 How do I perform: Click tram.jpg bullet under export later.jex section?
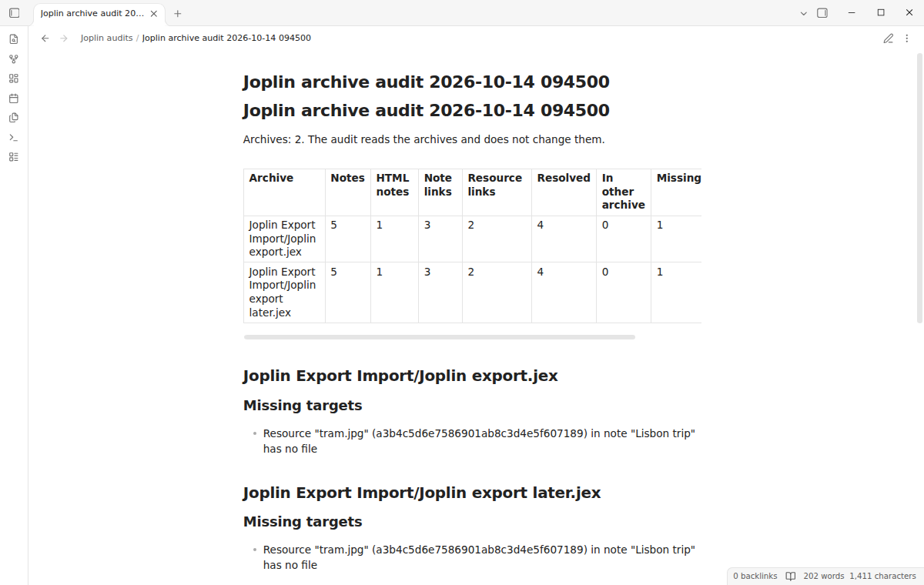click(x=479, y=557)
